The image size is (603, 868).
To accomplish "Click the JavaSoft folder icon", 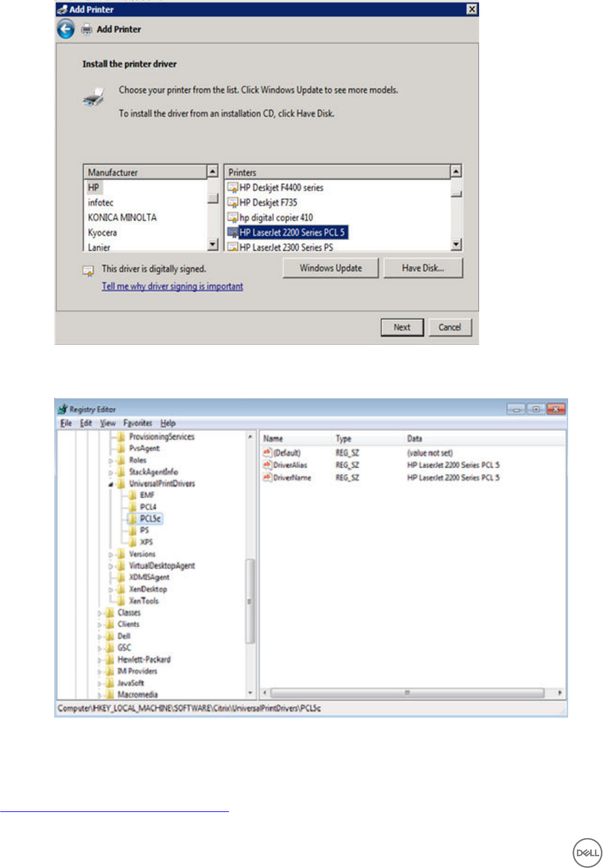I will pyautogui.click(x=111, y=683).
